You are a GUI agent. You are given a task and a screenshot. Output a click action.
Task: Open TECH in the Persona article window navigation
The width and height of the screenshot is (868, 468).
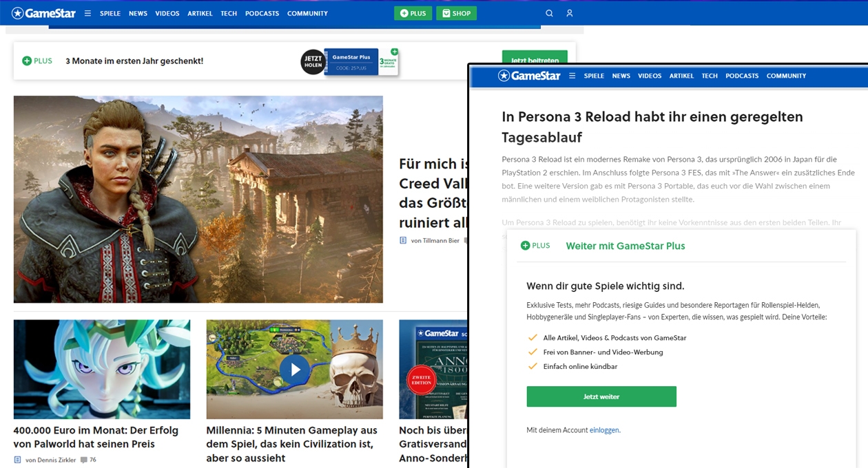pyautogui.click(x=710, y=76)
